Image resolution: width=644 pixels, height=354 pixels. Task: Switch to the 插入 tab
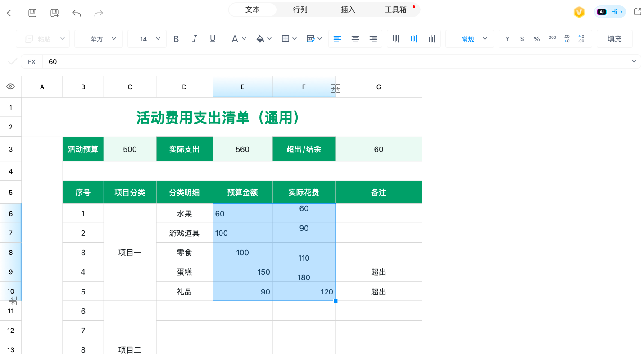348,9
